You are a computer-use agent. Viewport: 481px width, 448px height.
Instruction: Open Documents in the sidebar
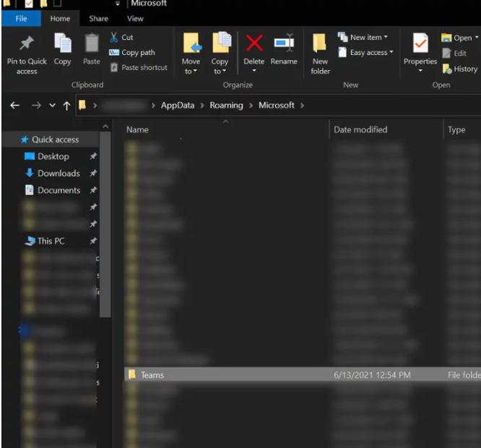click(x=53, y=190)
